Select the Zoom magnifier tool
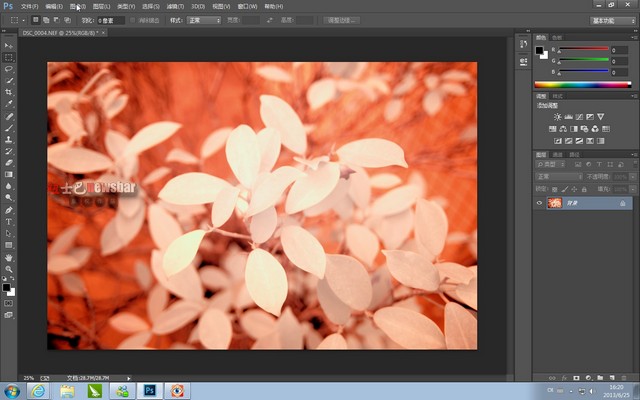Image resolution: width=640 pixels, height=400 pixels. [x=9, y=269]
